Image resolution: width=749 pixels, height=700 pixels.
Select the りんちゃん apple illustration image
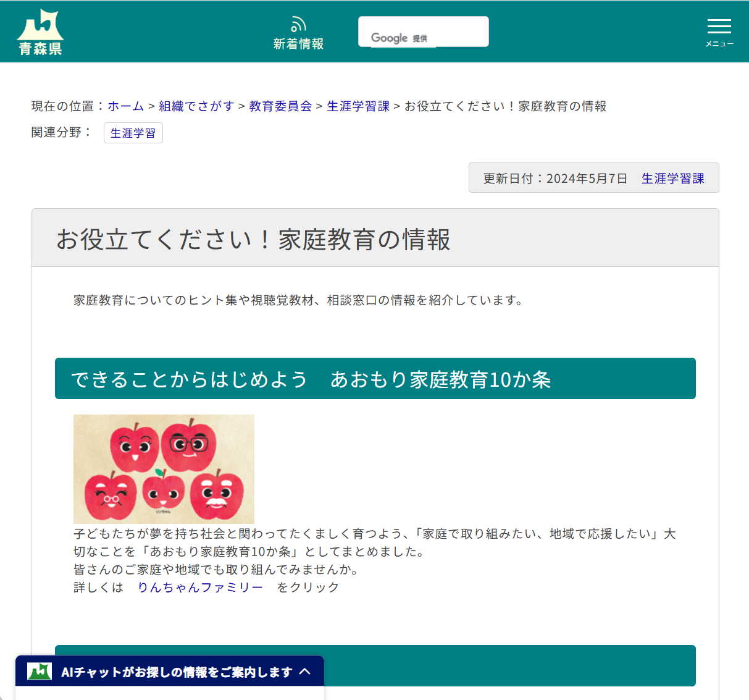[164, 468]
